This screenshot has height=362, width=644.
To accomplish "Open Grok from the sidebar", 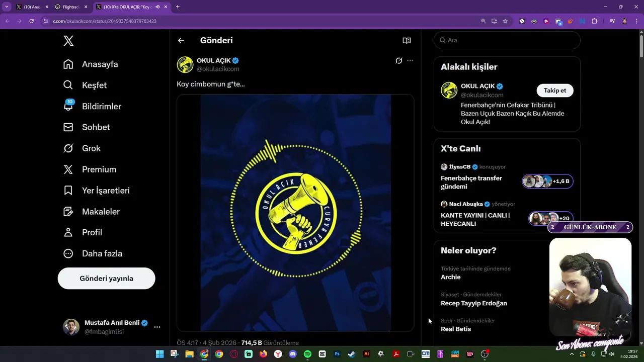I will click(x=82, y=148).
